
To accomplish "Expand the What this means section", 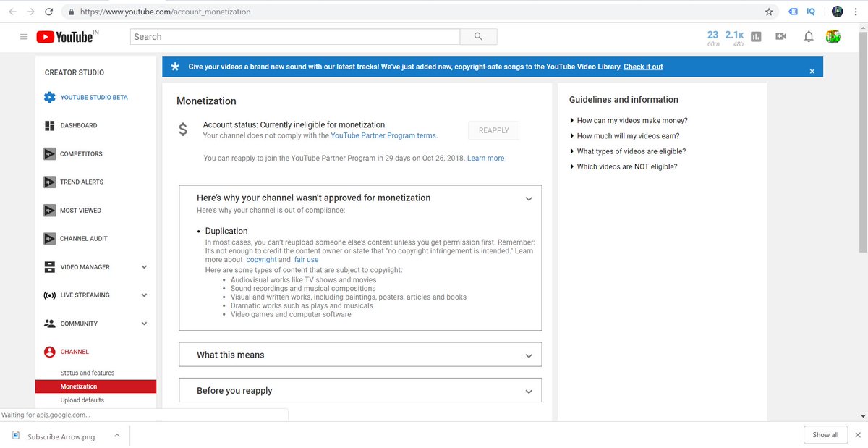I will 360,355.
